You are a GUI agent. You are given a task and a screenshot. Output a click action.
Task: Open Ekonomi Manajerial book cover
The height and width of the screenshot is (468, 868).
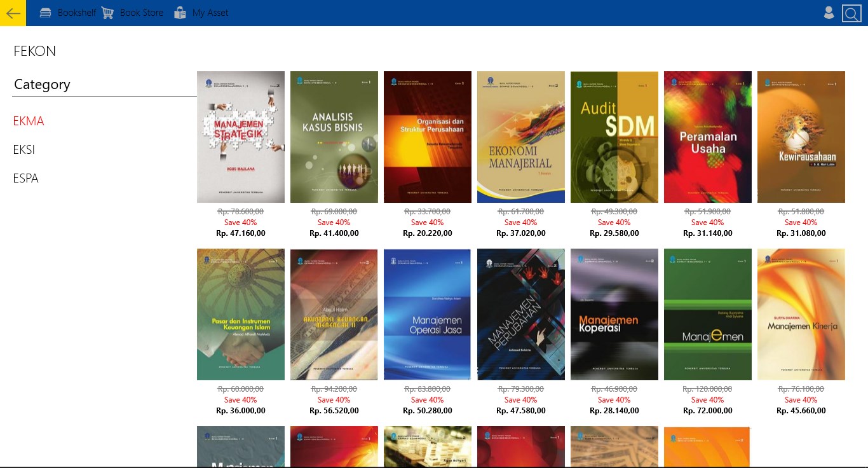click(521, 137)
